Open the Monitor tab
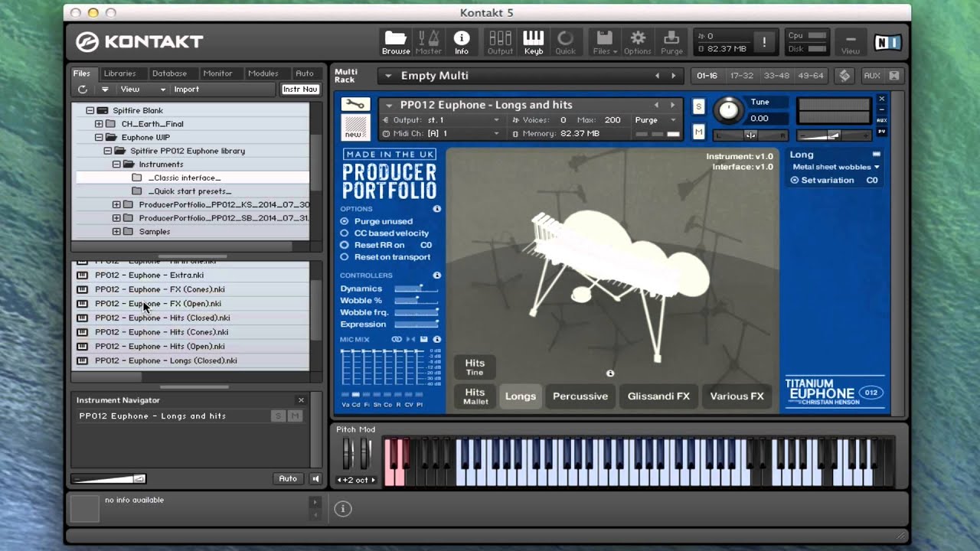 [217, 73]
